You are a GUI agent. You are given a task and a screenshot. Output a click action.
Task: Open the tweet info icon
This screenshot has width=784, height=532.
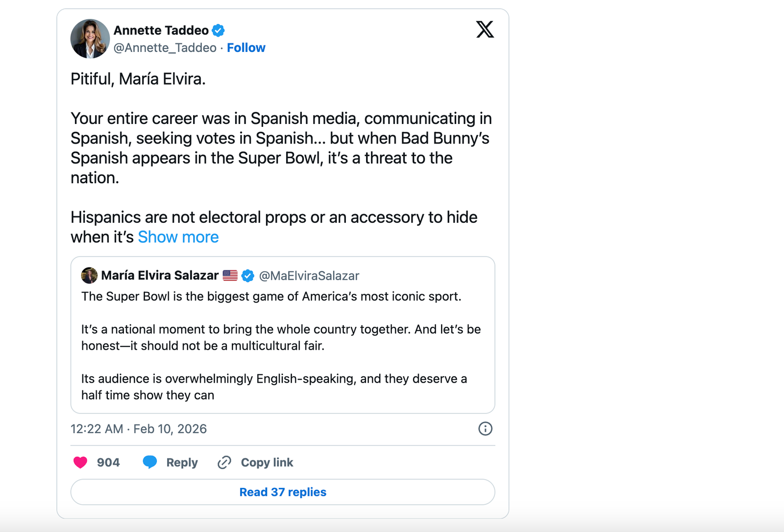(485, 429)
